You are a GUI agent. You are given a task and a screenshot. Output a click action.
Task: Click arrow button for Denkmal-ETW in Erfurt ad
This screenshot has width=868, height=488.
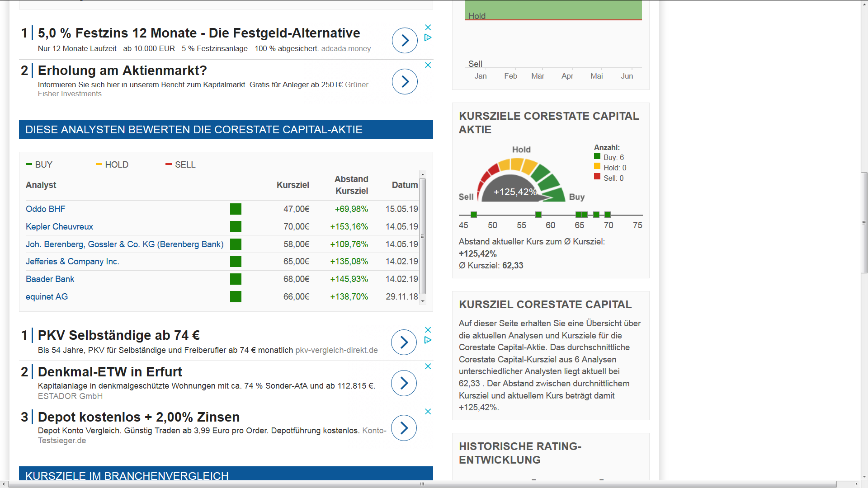(404, 383)
